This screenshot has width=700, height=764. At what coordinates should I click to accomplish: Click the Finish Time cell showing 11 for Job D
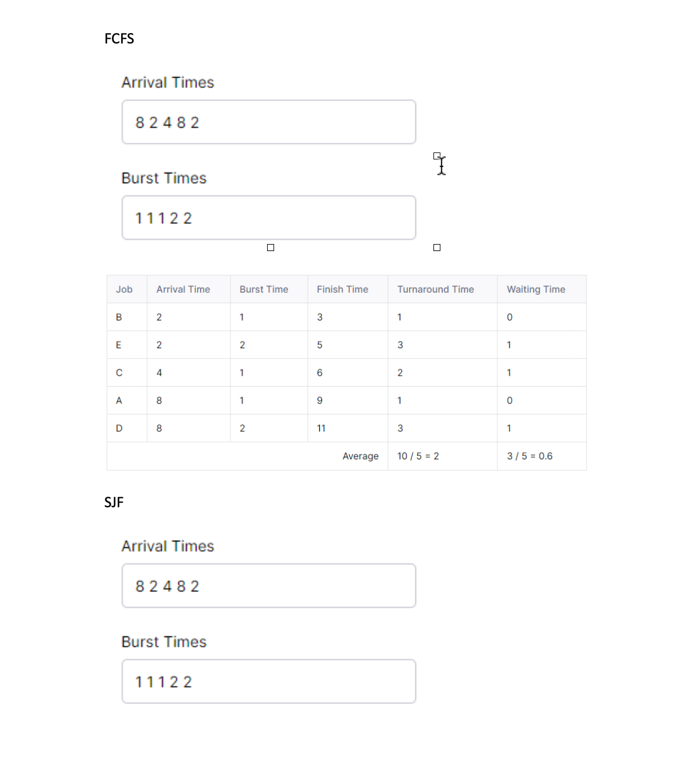tap(321, 428)
